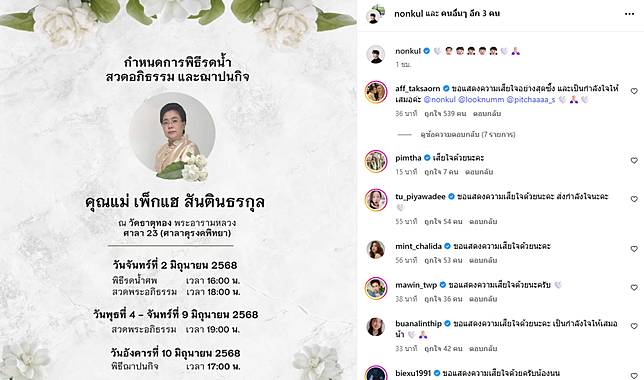The image size is (644, 380).
Task: Open the @looknumm mention link
Action: pos(481,99)
